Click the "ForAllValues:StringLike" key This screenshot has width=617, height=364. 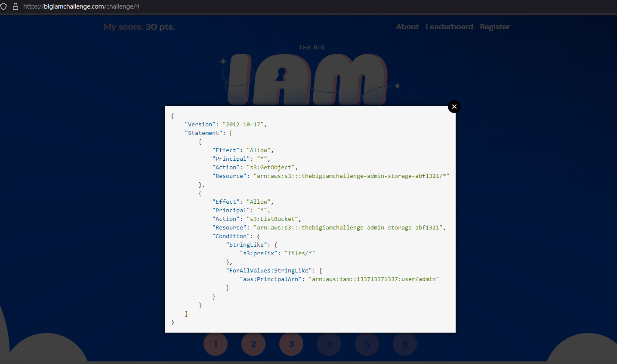pyautogui.click(x=269, y=271)
